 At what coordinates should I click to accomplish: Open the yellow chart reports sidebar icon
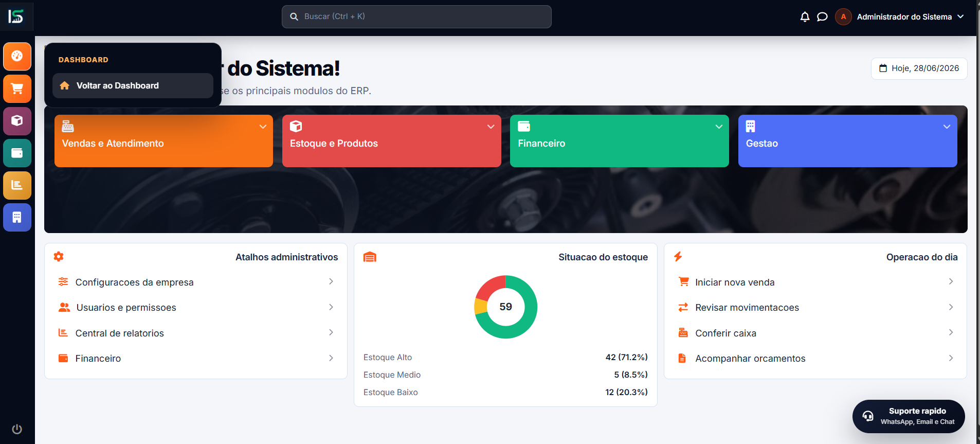17,185
